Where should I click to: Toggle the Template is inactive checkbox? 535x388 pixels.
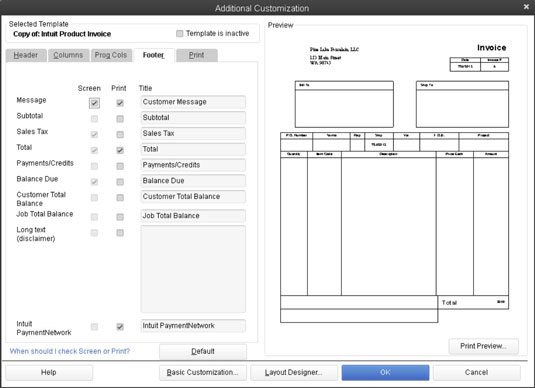pos(179,33)
